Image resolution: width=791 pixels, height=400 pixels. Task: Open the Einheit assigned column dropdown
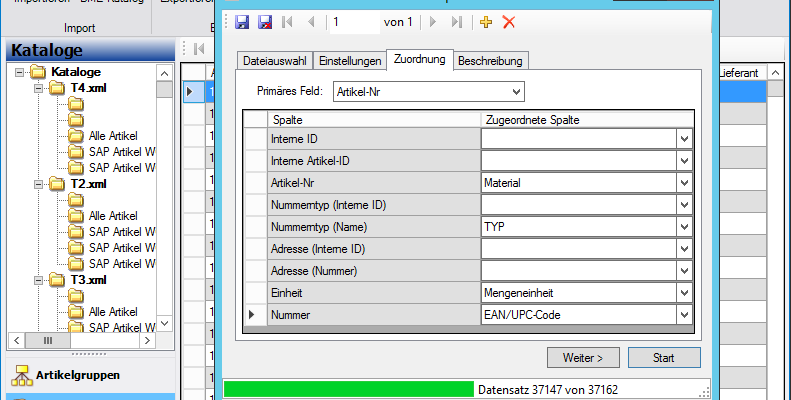click(x=685, y=292)
